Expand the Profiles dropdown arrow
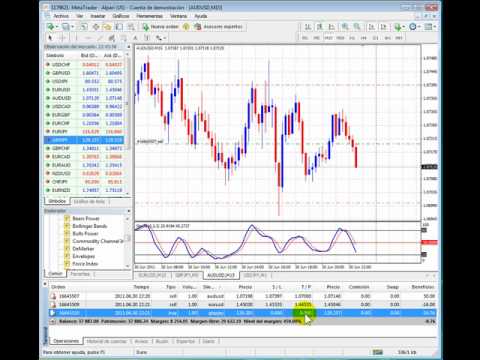The width and height of the screenshot is (480, 360). [x=72, y=27]
